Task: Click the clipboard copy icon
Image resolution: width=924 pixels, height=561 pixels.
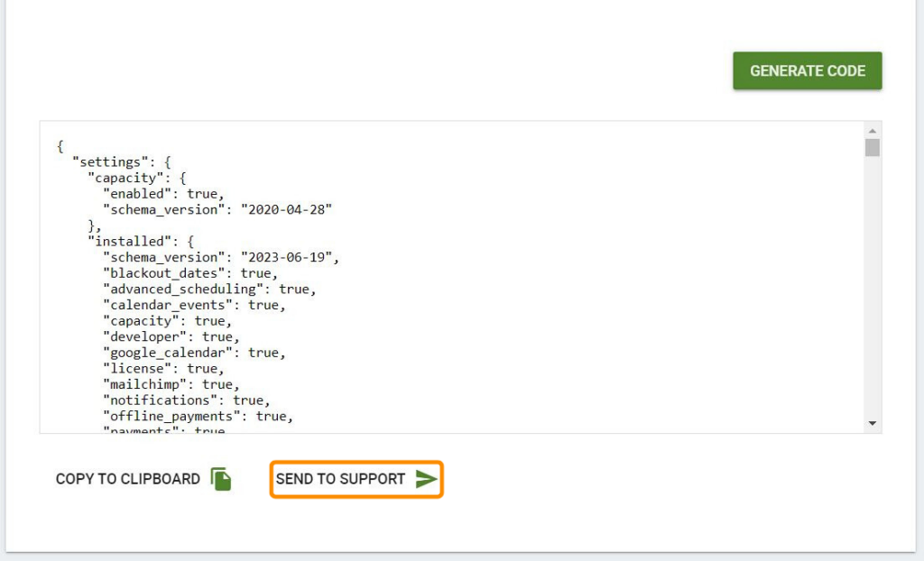Action: click(x=221, y=479)
